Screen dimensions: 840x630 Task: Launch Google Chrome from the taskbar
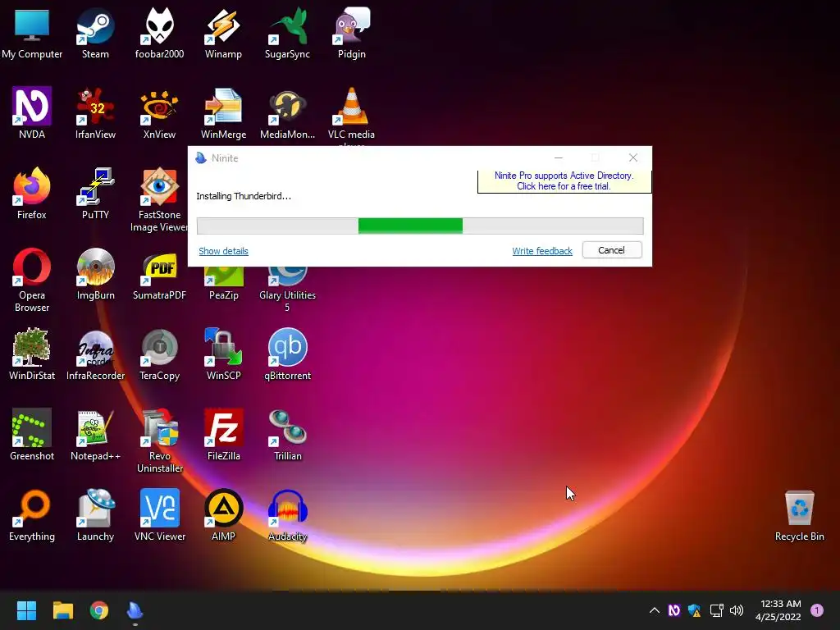pyautogui.click(x=99, y=610)
